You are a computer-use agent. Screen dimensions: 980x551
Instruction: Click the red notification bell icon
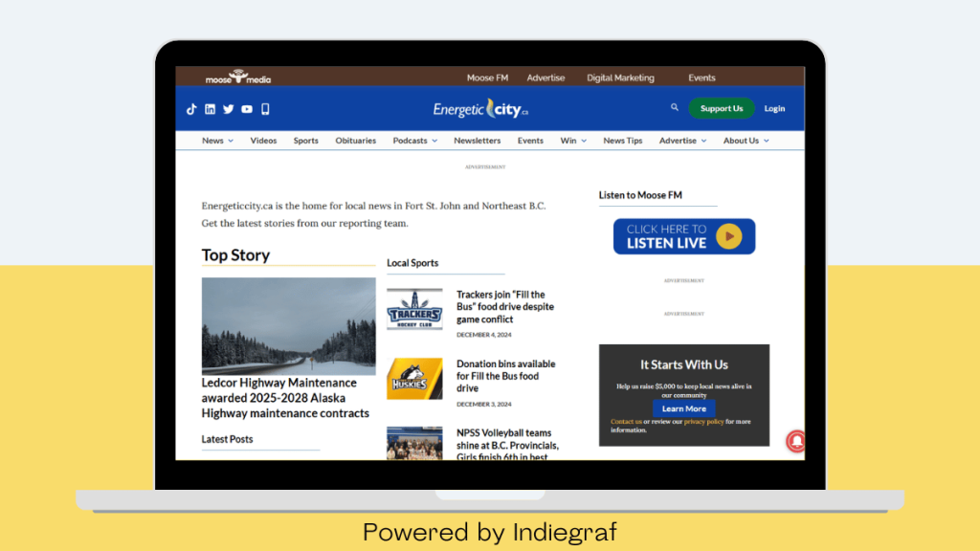coord(795,441)
